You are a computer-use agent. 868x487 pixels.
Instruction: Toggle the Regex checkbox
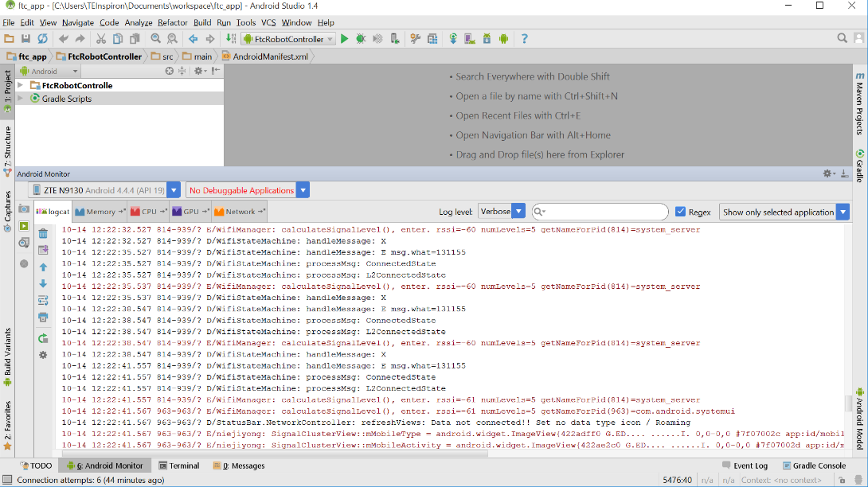tap(681, 212)
